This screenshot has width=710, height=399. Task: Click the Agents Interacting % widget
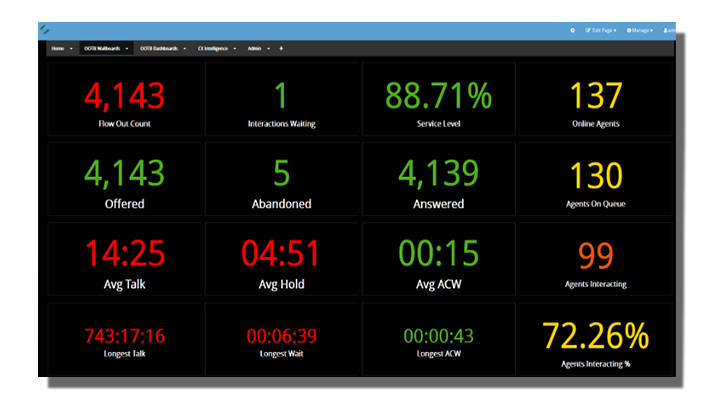[595, 339]
